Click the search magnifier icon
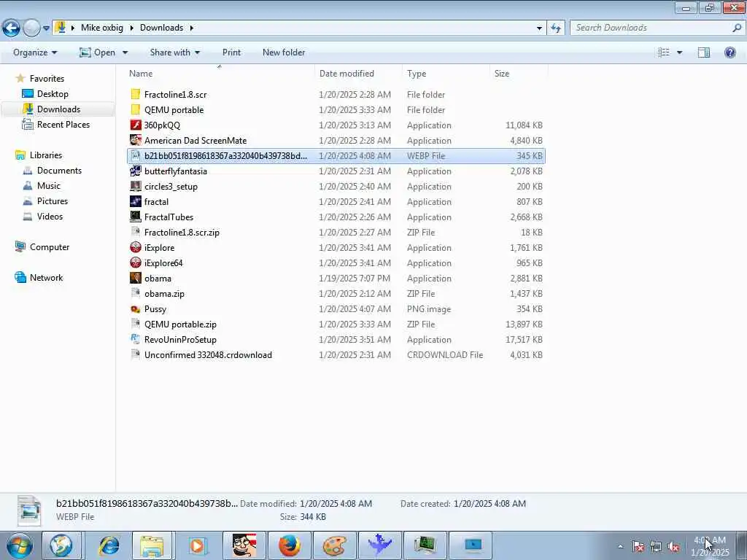Image resolution: width=747 pixels, height=560 pixels. (737, 28)
